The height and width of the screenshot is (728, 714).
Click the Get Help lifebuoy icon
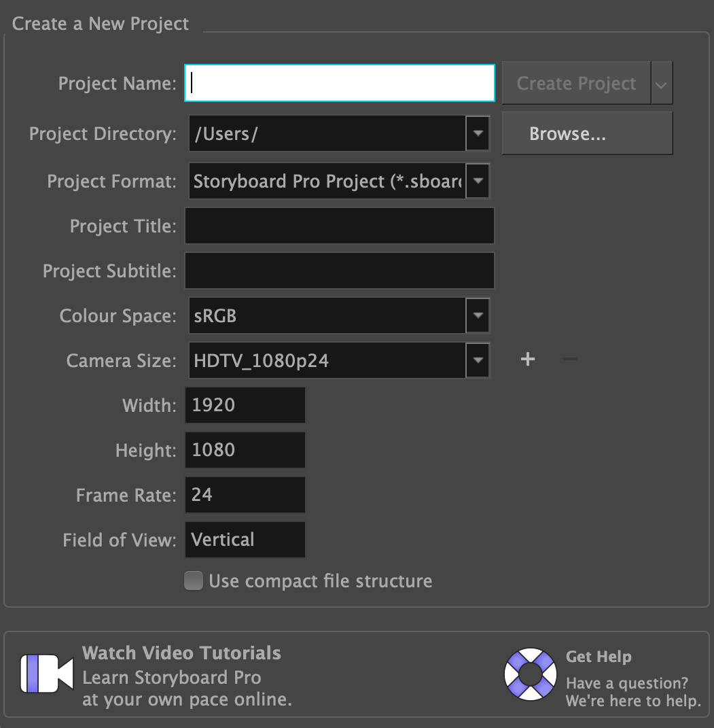click(530, 674)
